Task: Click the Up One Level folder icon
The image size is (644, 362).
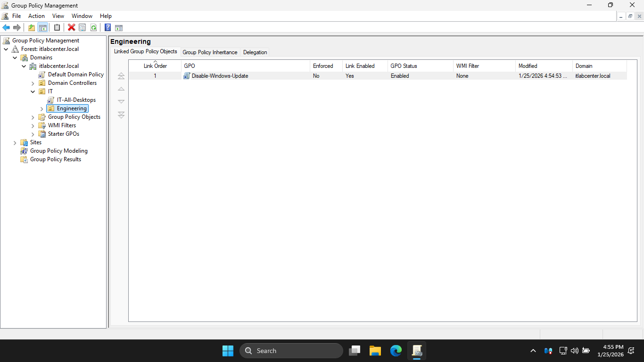Action: 32,27
